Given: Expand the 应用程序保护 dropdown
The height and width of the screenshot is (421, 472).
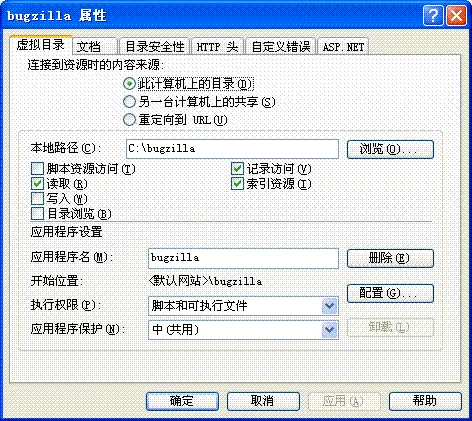Looking at the screenshot, I should tap(330, 330).
